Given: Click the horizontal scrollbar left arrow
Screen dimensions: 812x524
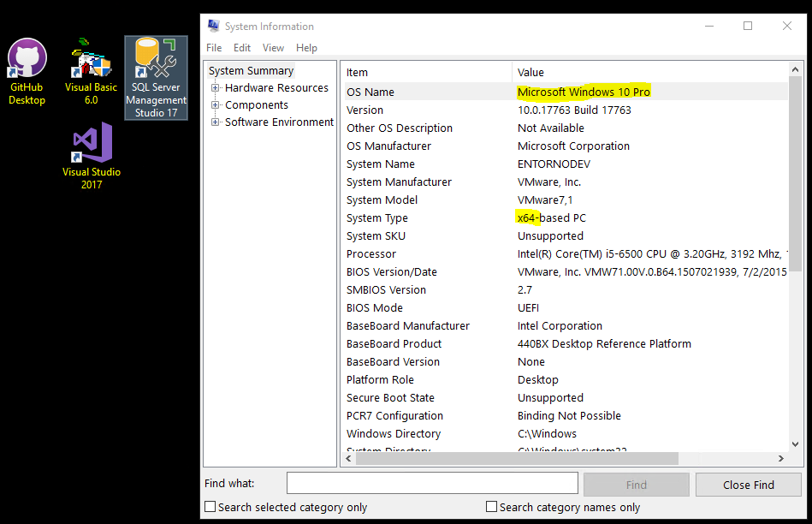Looking at the screenshot, I should (348, 458).
